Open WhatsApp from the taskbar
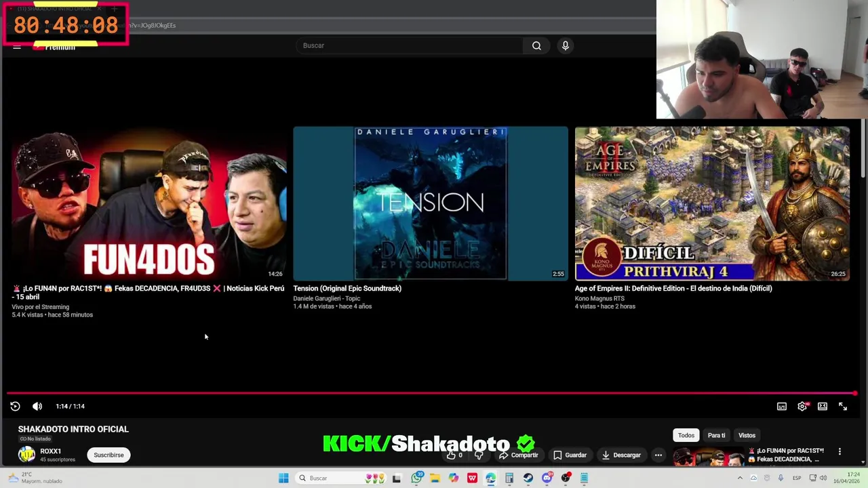Image resolution: width=868 pixels, height=488 pixels. (x=416, y=478)
